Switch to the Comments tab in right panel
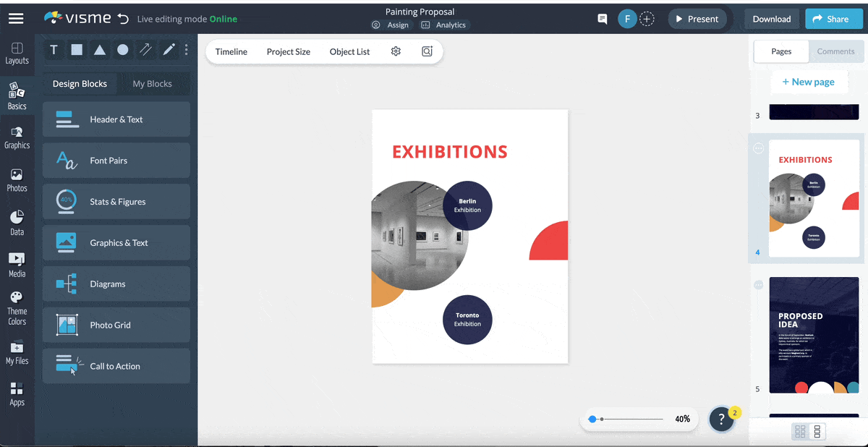This screenshot has width=868, height=447. tap(835, 51)
